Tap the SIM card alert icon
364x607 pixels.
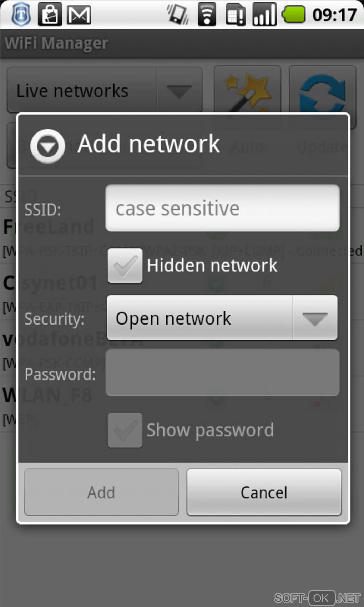pyautogui.click(x=236, y=15)
